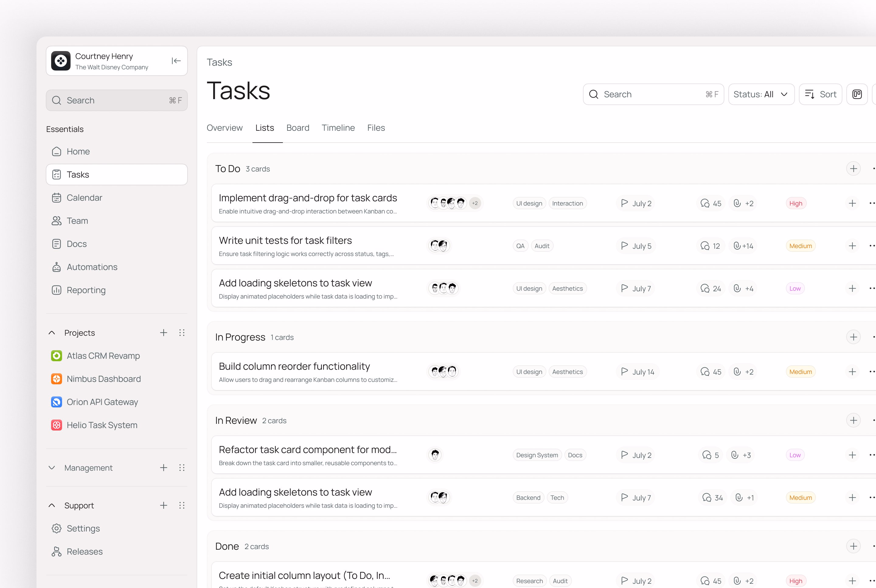
Task: Click the QA tag on Write unit tests
Action: [x=520, y=246]
